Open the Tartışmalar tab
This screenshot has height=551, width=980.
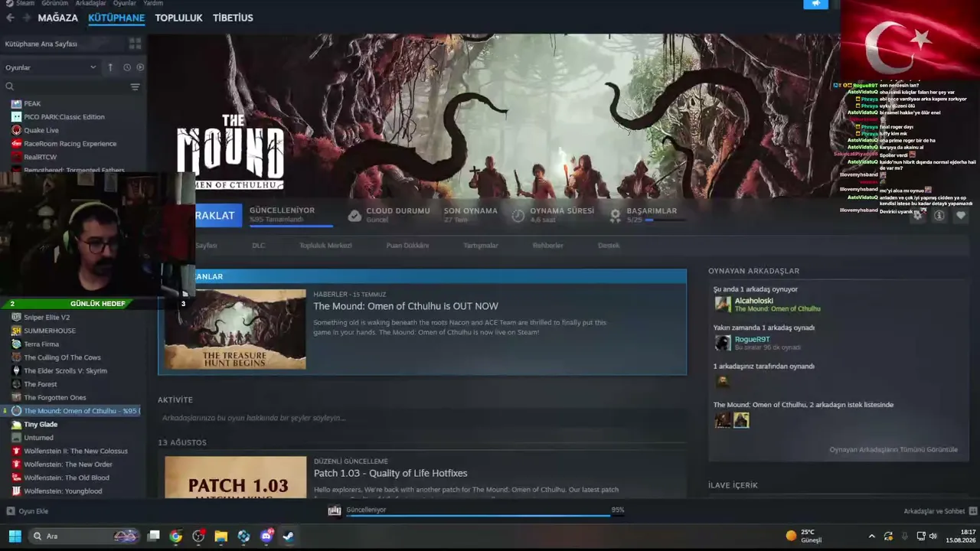click(481, 246)
